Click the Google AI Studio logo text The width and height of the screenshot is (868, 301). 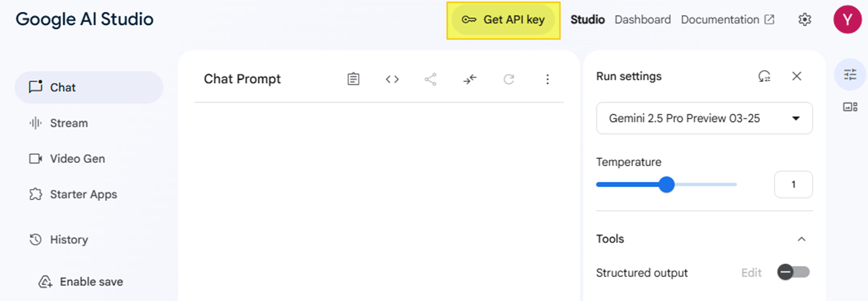(84, 19)
